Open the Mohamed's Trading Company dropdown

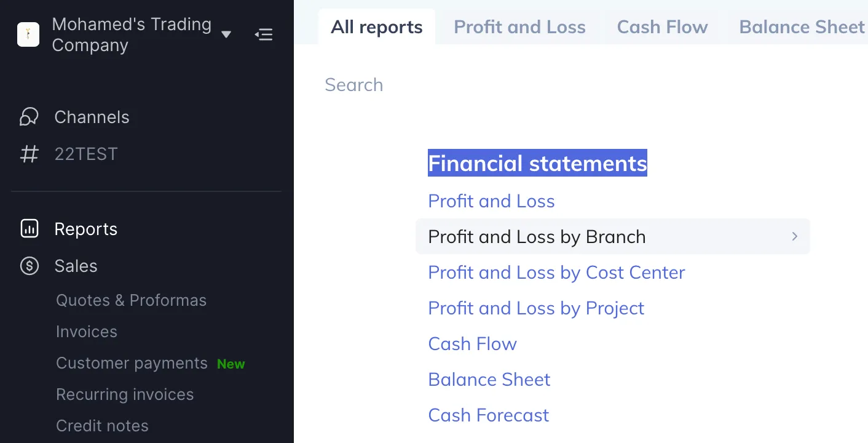pyautogui.click(x=226, y=35)
